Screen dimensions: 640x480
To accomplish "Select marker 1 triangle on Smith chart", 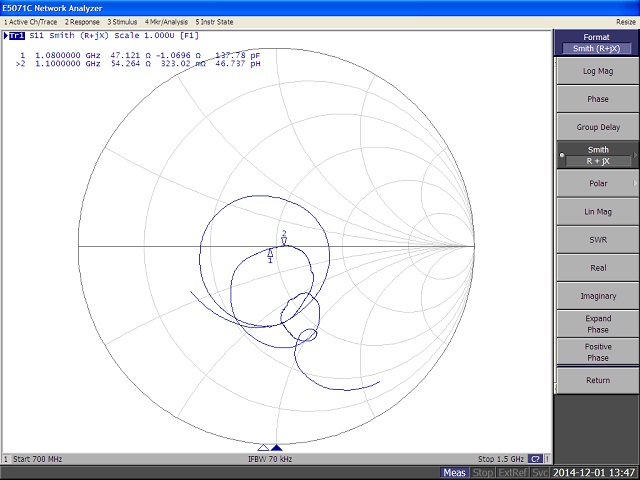I will point(270,252).
